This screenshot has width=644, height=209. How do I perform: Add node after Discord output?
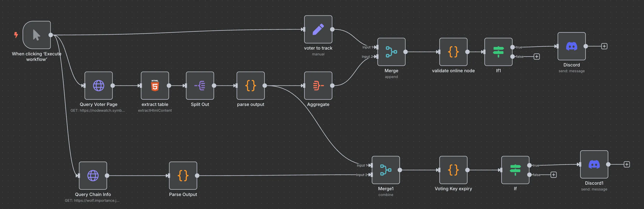pyautogui.click(x=604, y=46)
